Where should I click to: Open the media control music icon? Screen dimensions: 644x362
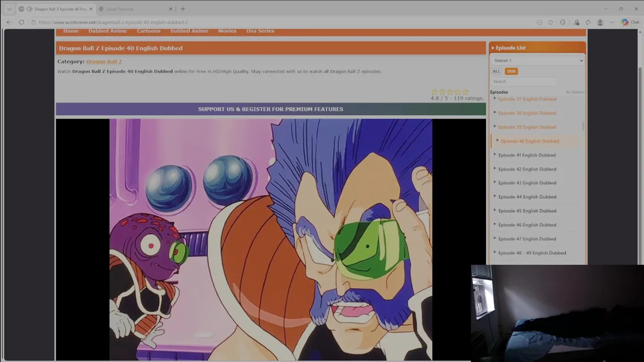[576, 22]
